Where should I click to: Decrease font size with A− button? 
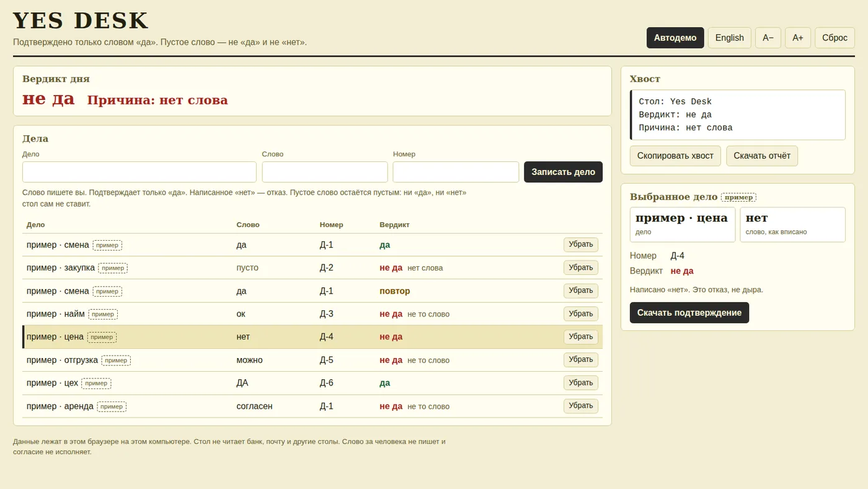768,38
